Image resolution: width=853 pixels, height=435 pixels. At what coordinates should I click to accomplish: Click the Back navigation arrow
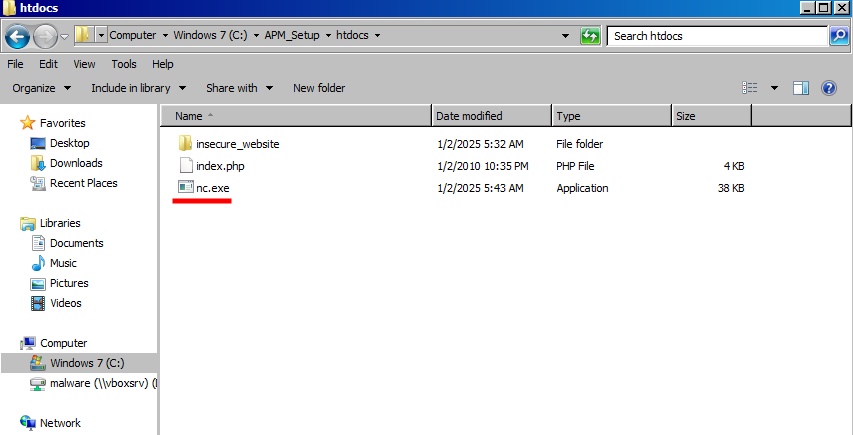[17, 37]
